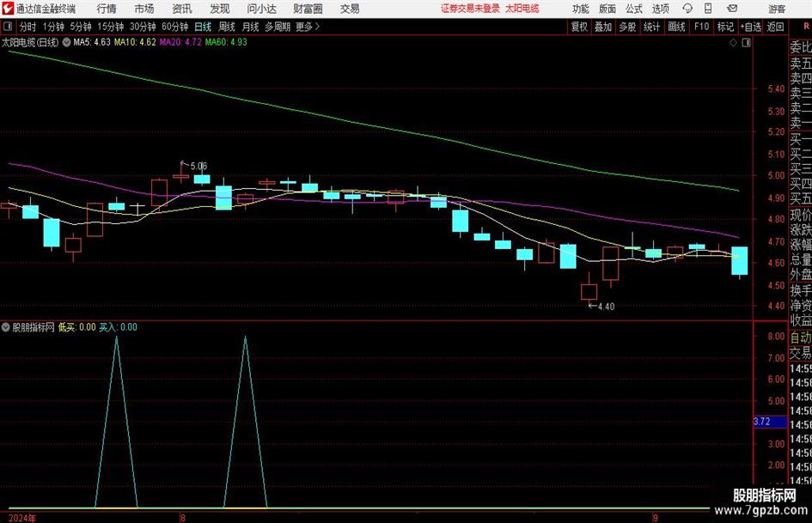
Task: Click the 4.40 low price marker
Action: point(607,307)
